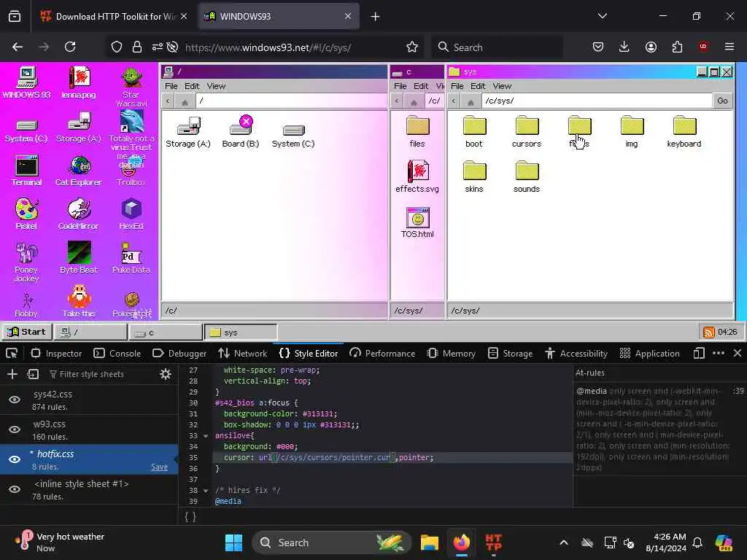Create a new style sheet
The height and width of the screenshot is (560, 747).
(x=12, y=374)
